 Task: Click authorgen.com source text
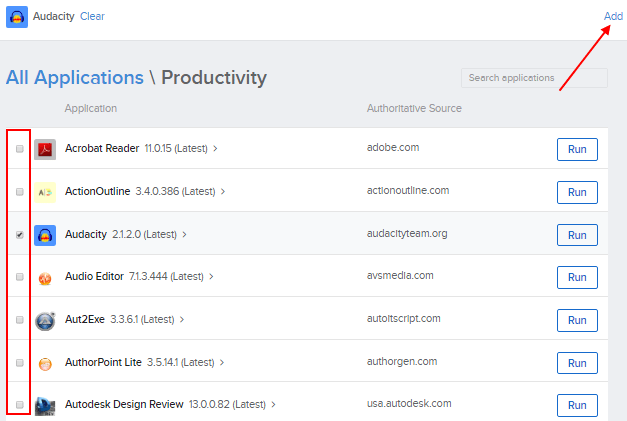click(402, 361)
